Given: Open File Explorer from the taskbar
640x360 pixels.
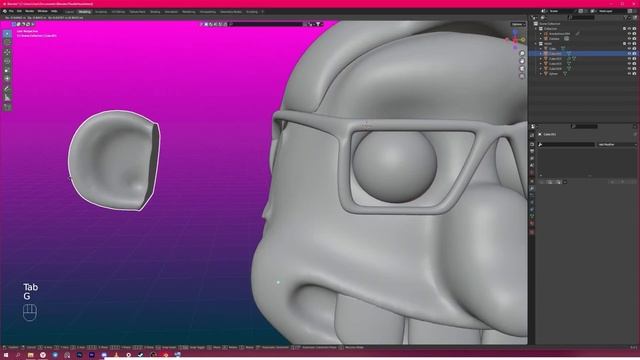Looking at the screenshot, I should (x=31, y=355).
